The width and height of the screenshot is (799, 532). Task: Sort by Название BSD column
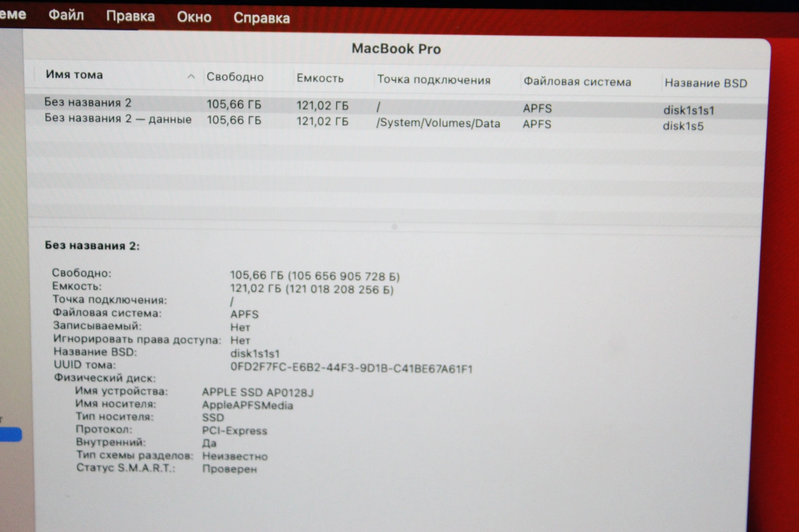705,83
